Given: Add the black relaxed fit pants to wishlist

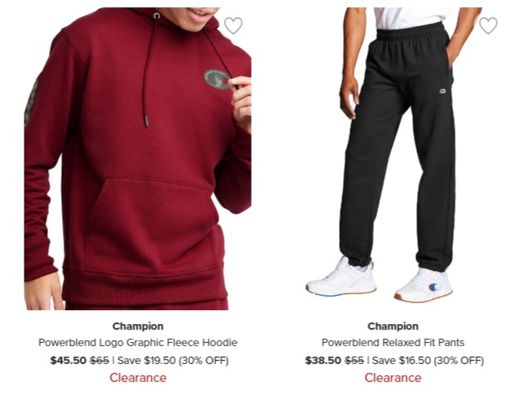Looking at the screenshot, I should 488,25.
